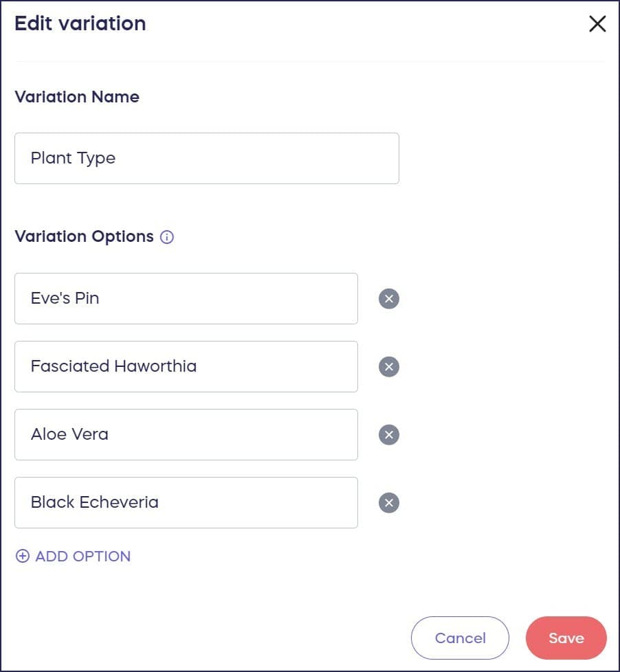
Task: Delete the Black Echeveria option
Action: click(x=388, y=503)
